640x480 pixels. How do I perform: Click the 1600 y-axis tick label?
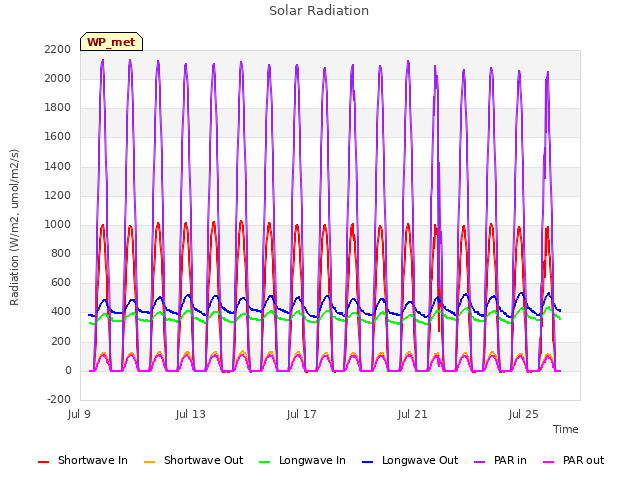tap(58, 137)
